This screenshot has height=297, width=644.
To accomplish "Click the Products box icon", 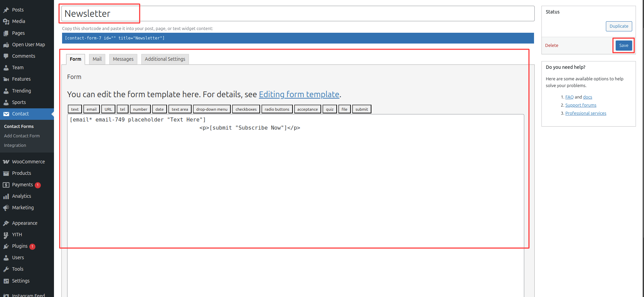I will point(6,173).
